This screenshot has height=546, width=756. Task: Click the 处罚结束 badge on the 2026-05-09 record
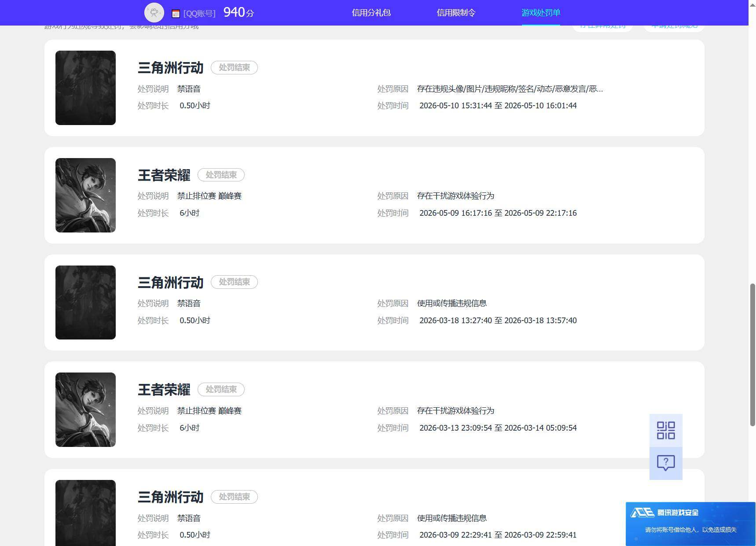point(221,175)
